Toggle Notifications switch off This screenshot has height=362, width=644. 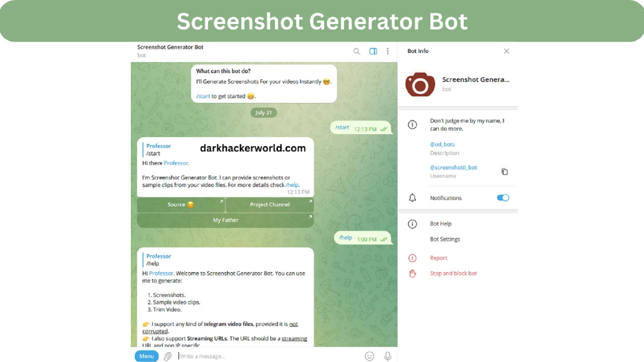[x=503, y=198]
